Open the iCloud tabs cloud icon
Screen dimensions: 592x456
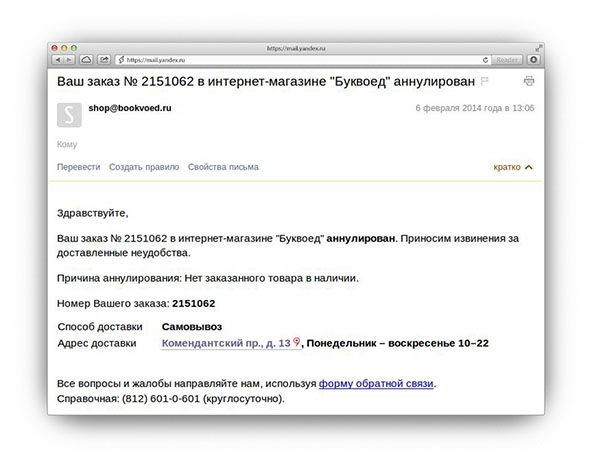point(86,60)
